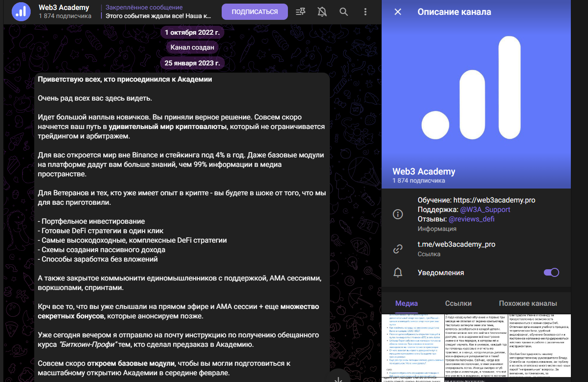
Task: Click the ПОДПИСАТЬСЯ button
Action: pyautogui.click(x=255, y=12)
